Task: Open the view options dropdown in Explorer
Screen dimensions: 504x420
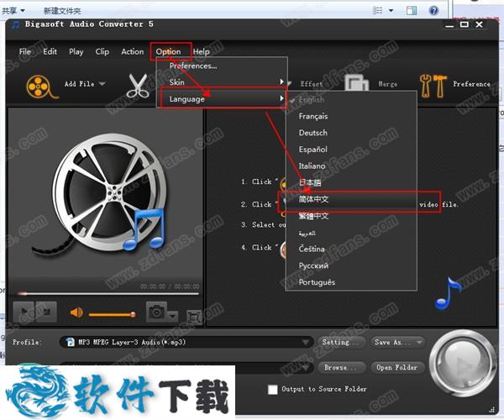Action: [391, 11]
